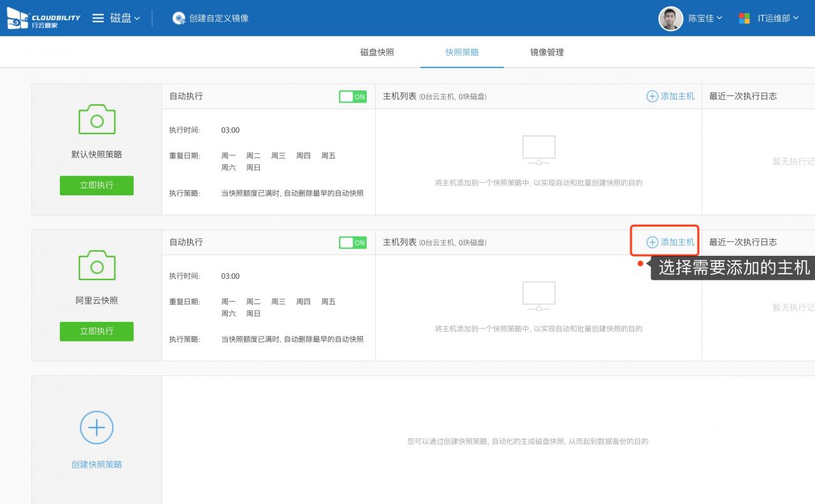
Task: Click 添加主机 in the 默认快照策略 host list
Action: (670, 97)
